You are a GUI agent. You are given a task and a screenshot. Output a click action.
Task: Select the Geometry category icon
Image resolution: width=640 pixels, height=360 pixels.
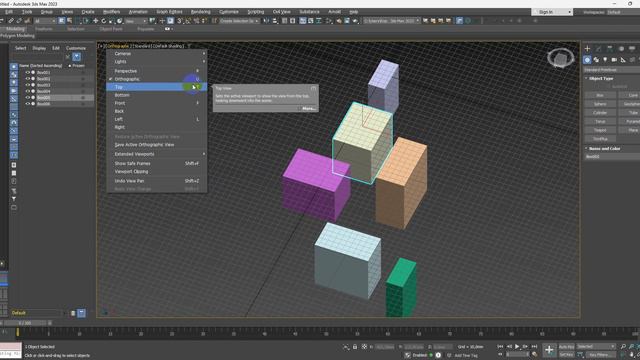click(x=587, y=60)
